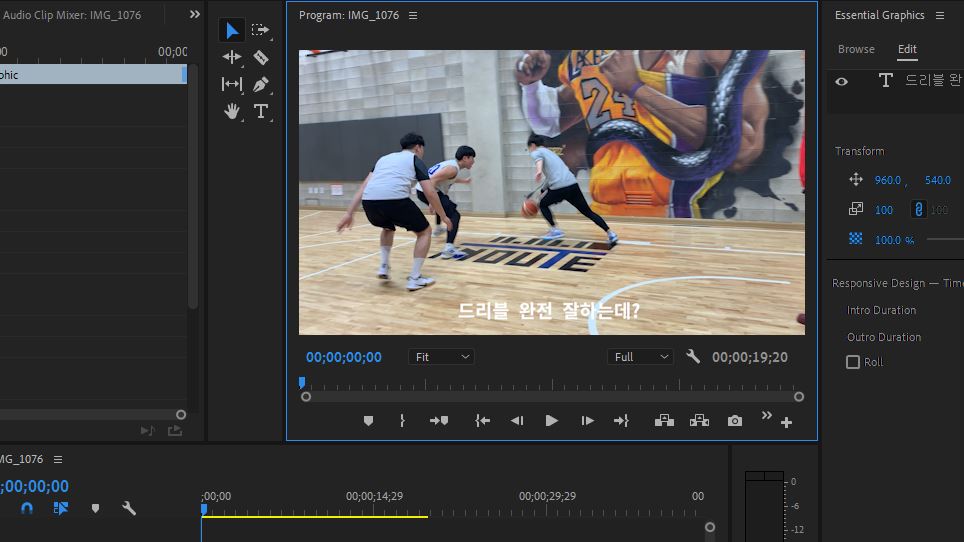This screenshot has width=964, height=542.
Task: Open Program monitor button editor plus
Action: pyautogui.click(x=786, y=423)
